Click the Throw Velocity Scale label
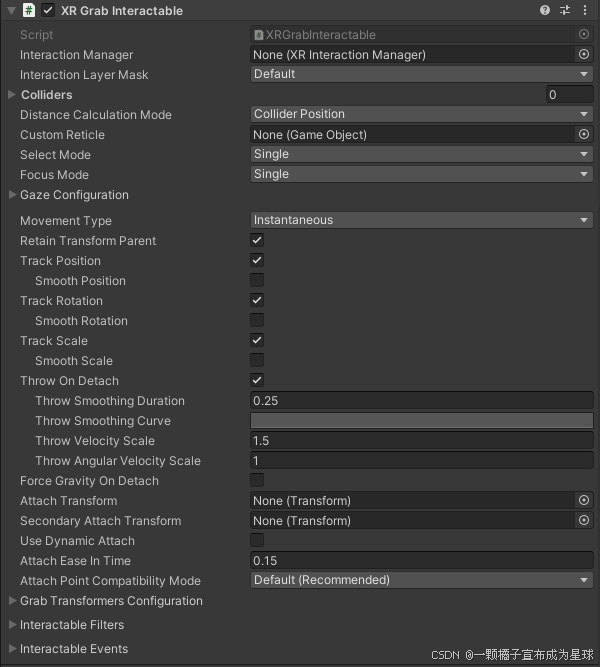 pos(95,441)
